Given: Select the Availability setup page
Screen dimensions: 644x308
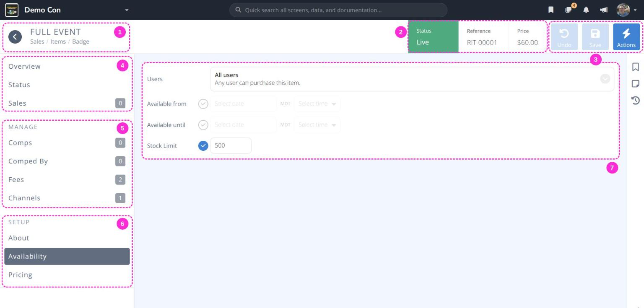Looking at the screenshot, I should click(x=67, y=256).
